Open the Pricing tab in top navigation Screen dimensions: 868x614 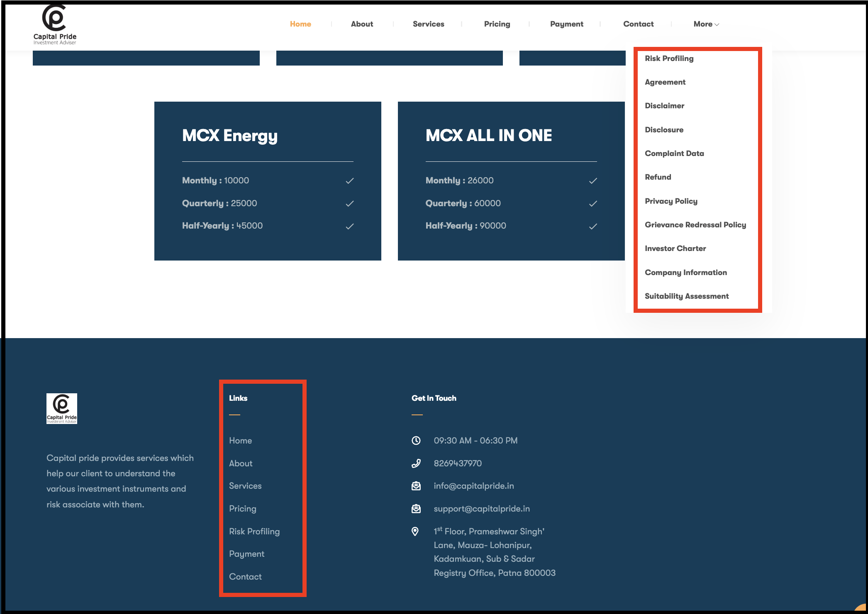click(x=497, y=24)
